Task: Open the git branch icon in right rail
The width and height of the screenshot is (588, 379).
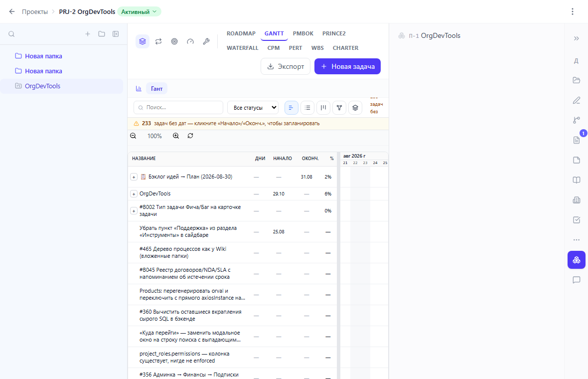Action: pyautogui.click(x=577, y=120)
